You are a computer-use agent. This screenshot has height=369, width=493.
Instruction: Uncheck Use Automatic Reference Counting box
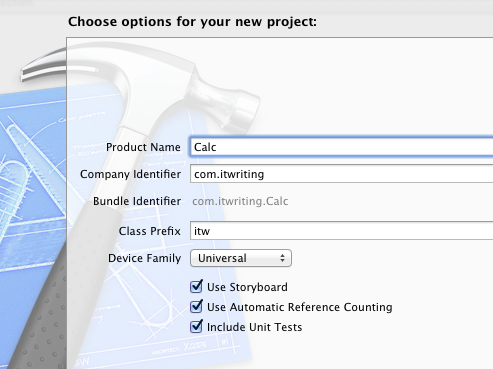coord(196,307)
